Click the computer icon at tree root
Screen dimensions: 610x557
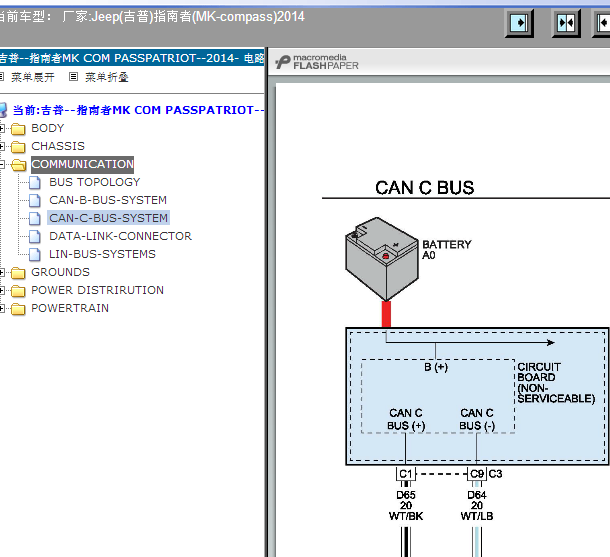3,110
